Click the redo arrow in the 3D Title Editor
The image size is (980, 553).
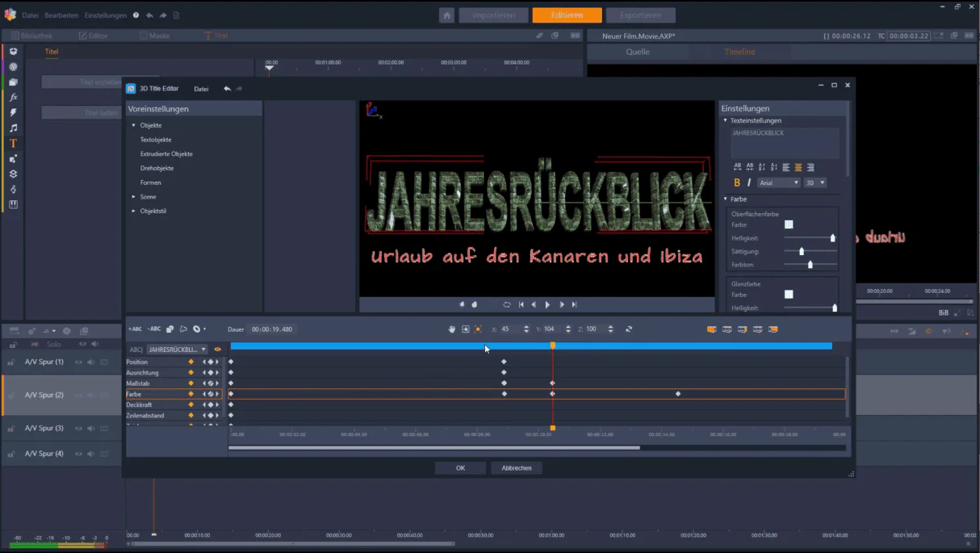pyautogui.click(x=239, y=89)
